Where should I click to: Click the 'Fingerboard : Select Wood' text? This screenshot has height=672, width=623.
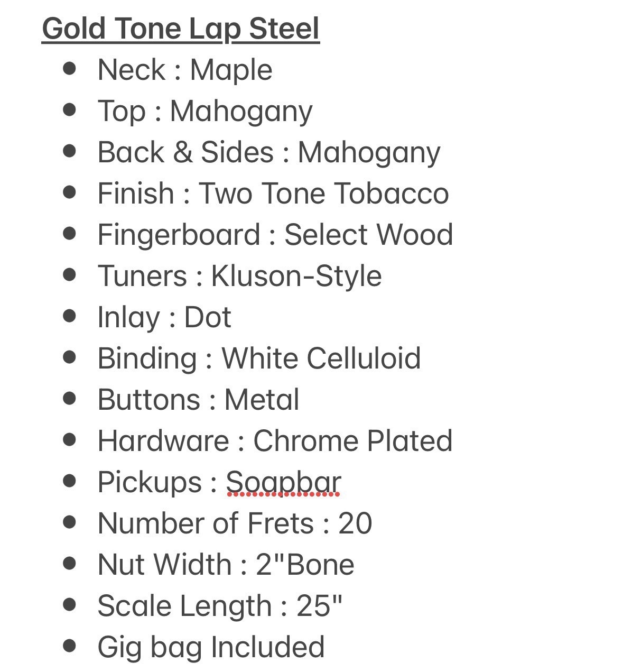tap(275, 235)
